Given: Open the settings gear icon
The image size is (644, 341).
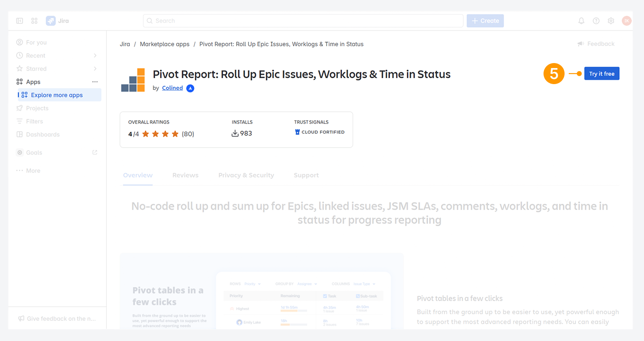Looking at the screenshot, I should coord(611,21).
